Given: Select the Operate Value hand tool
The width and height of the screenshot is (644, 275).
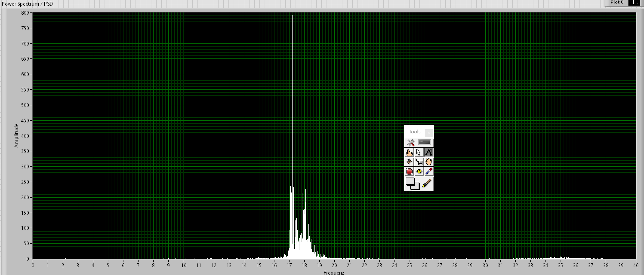Looking at the screenshot, I should (409, 152).
